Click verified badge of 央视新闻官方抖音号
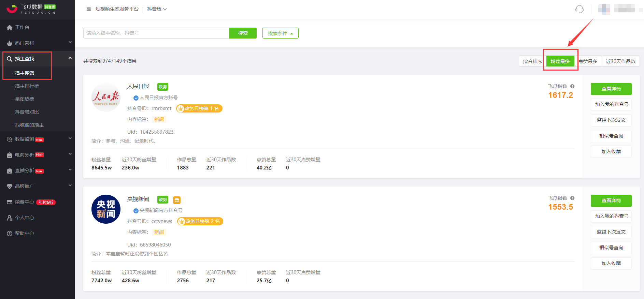This screenshot has width=644, height=299. [x=136, y=211]
